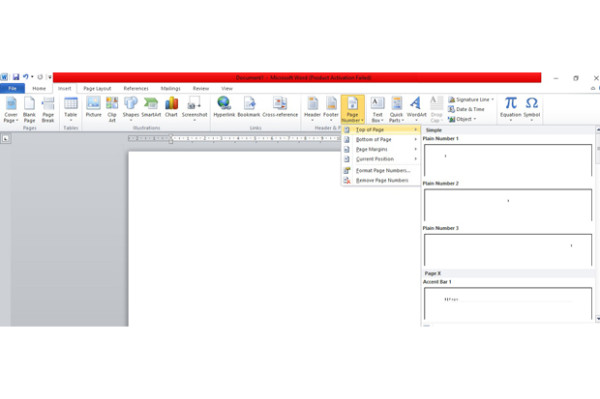Insert Date & Time
The width and height of the screenshot is (600, 399).
(x=466, y=109)
